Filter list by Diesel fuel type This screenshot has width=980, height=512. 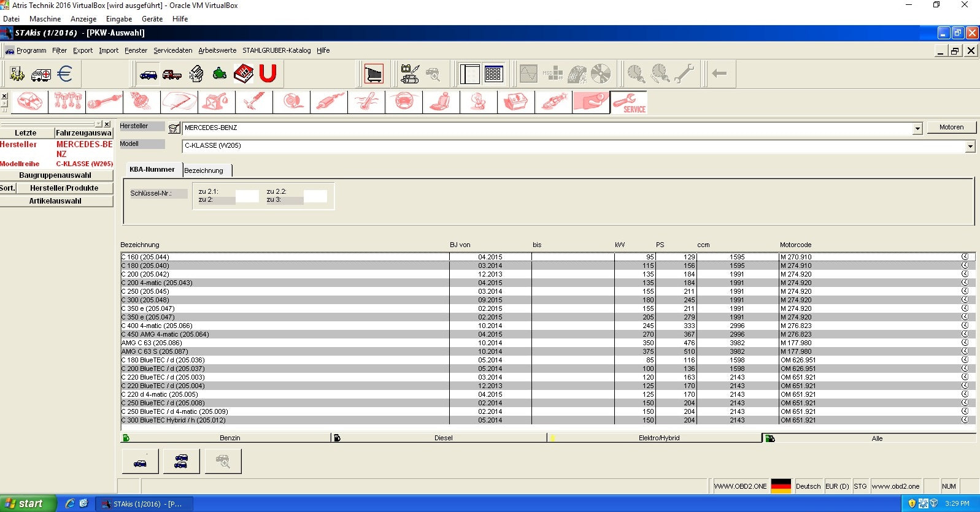pyautogui.click(x=443, y=438)
